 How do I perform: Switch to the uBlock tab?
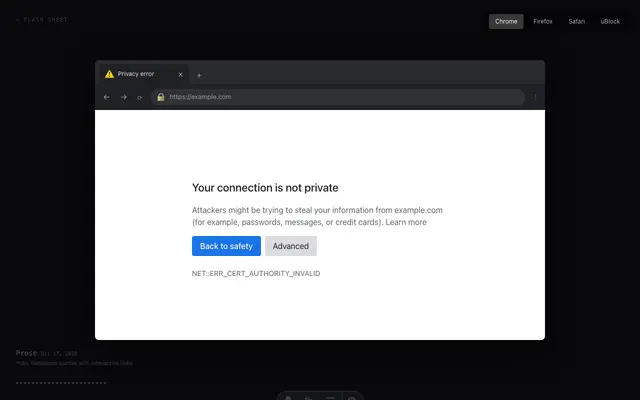point(610,22)
